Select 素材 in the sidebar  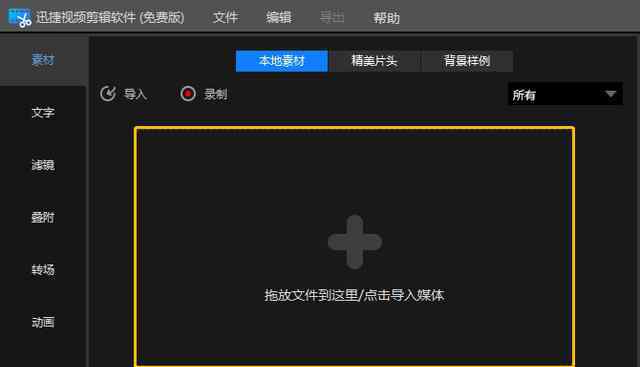(x=43, y=60)
